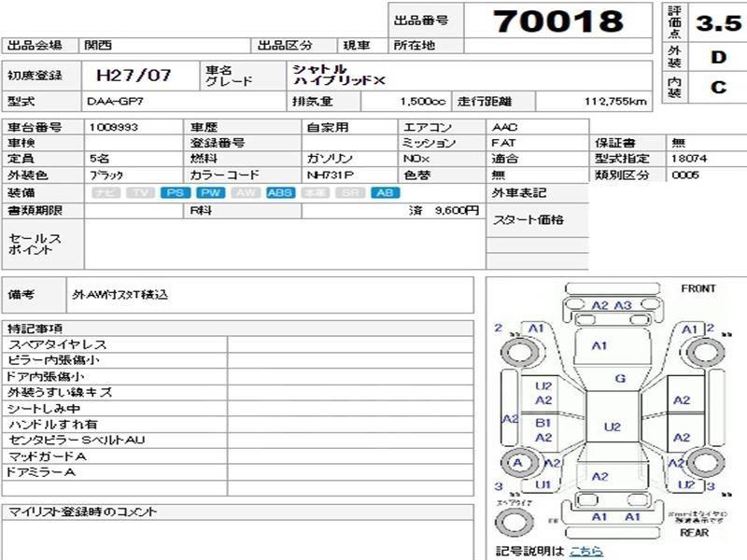The image size is (747, 560).
Task: Click the blue AB airbag badge
Action: [385, 193]
